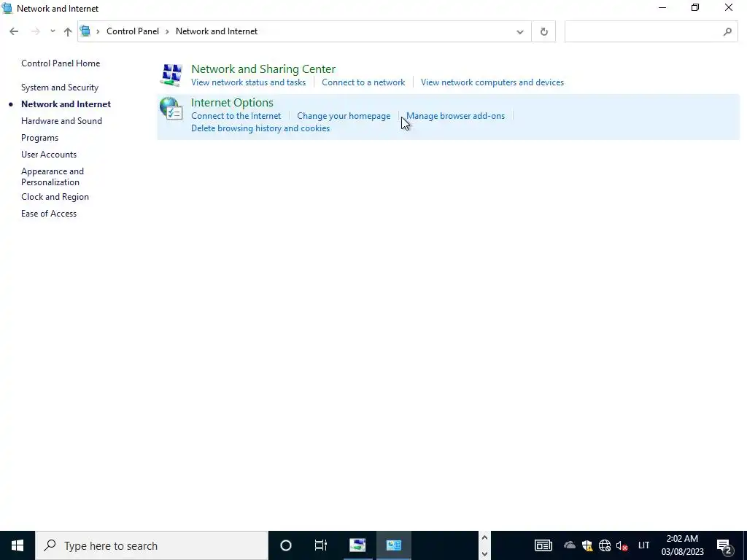Image resolution: width=747 pixels, height=560 pixels.
Task: Open Cortana circle button
Action: tap(286, 545)
